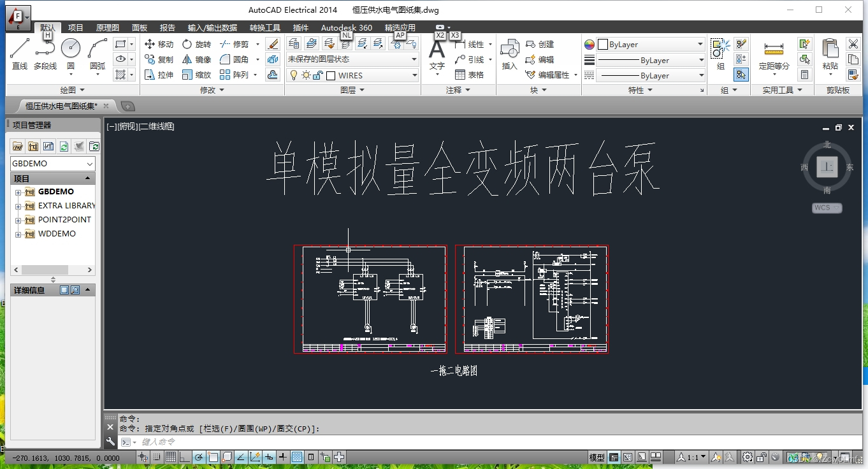Screen dimensions: 868x469
Task: Open the 面板 ribbon tab
Action: pyautogui.click(x=140, y=28)
